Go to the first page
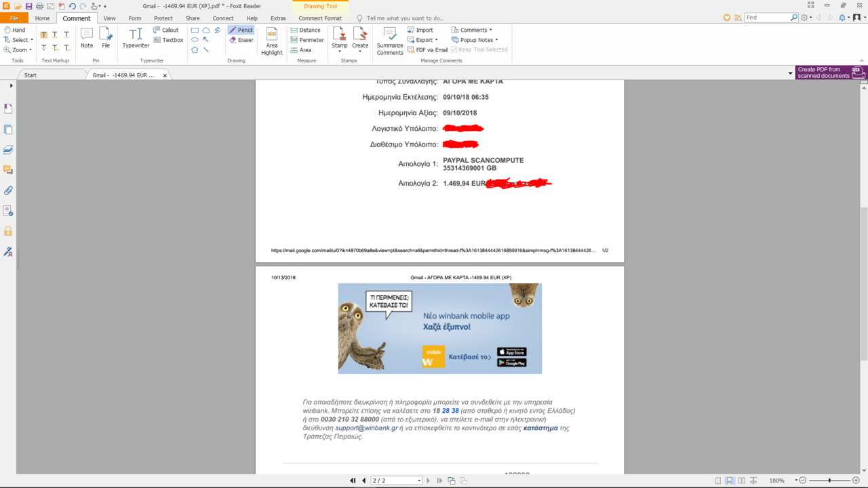868x488 pixels. click(x=353, y=481)
